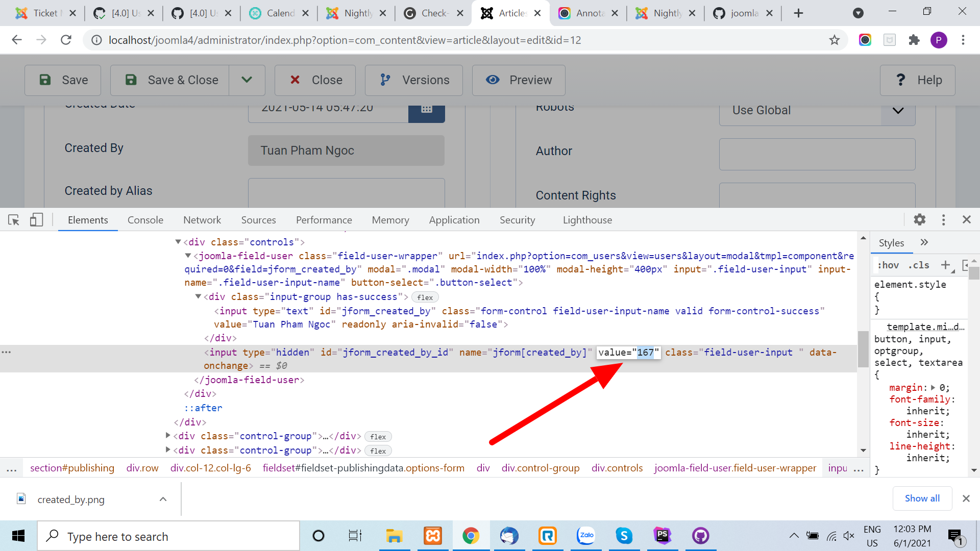
Task: Open Skype from the taskbar
Action: (x=624, y=536)
